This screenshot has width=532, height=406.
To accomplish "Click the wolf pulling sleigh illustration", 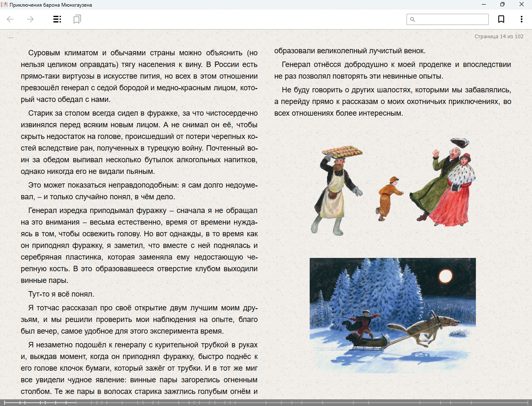I will pos(392,315).
